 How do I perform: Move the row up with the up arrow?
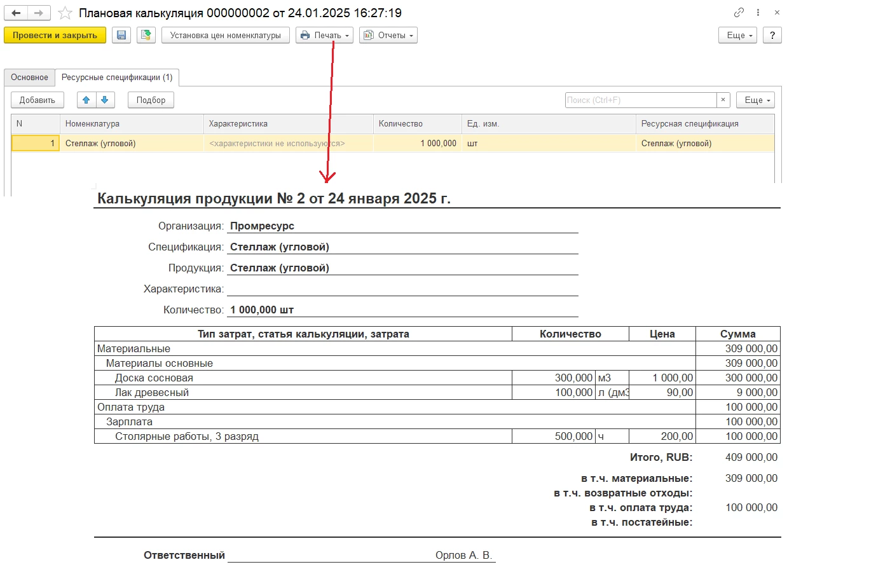coord(86,100)
